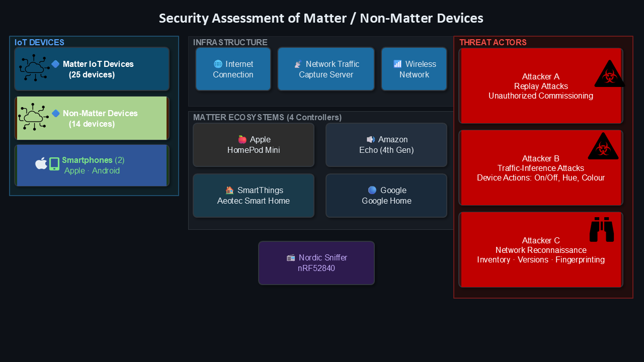Select the Matter IoT Devices card
Viewport: 644px width, 362px height.
point(92,69)
